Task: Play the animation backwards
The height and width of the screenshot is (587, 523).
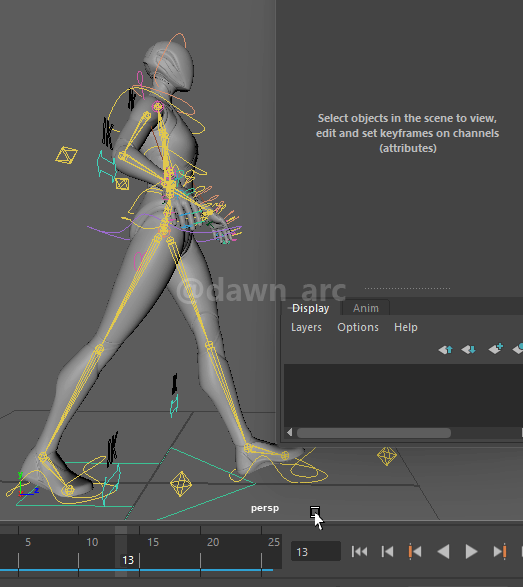Action: tap(443, 551)
